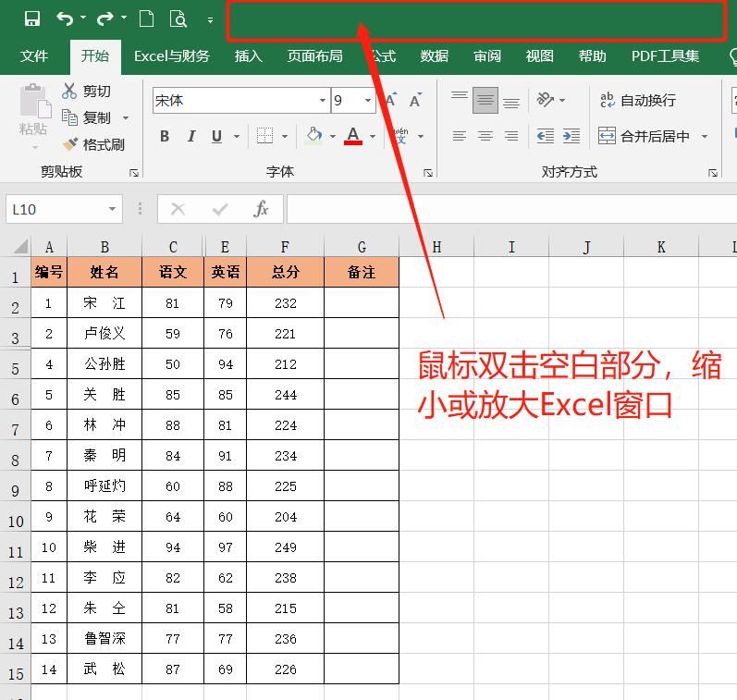This screenshot has width=737, height=700.
Task: Expand the 复制 copy options arrow
Action: [x=126, y=117]
